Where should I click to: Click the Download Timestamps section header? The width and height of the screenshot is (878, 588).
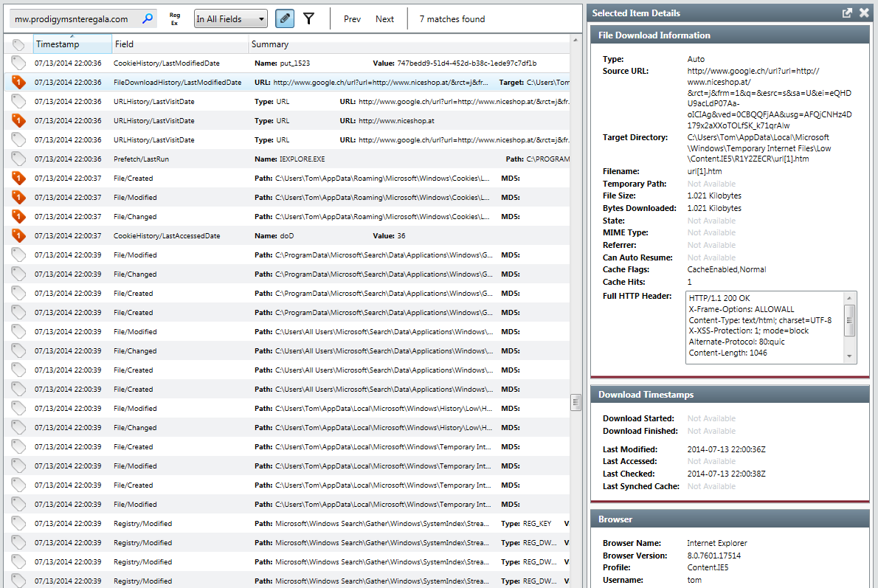730,395
